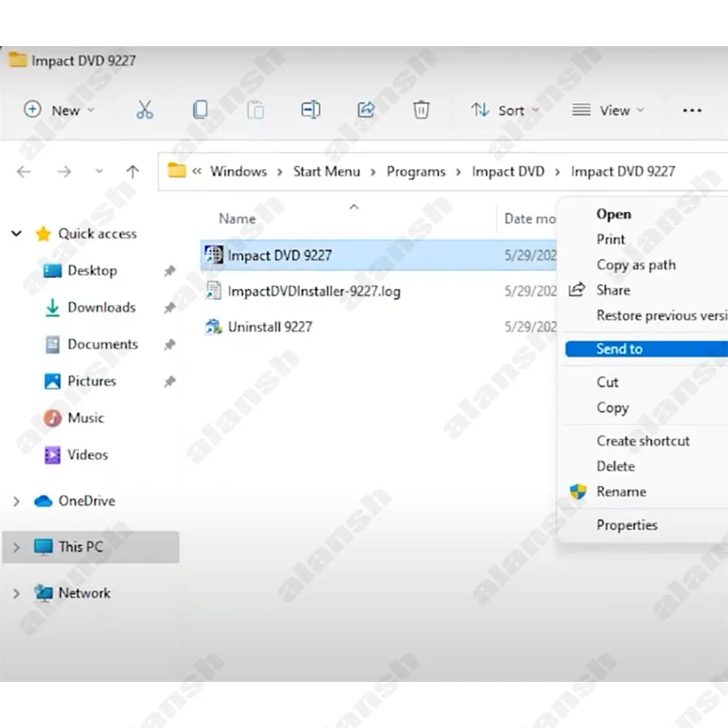The height and width of the screenshot is (728, 728).
Task: Click the This PC monitor icon
Action: click(x=43, y=547)
